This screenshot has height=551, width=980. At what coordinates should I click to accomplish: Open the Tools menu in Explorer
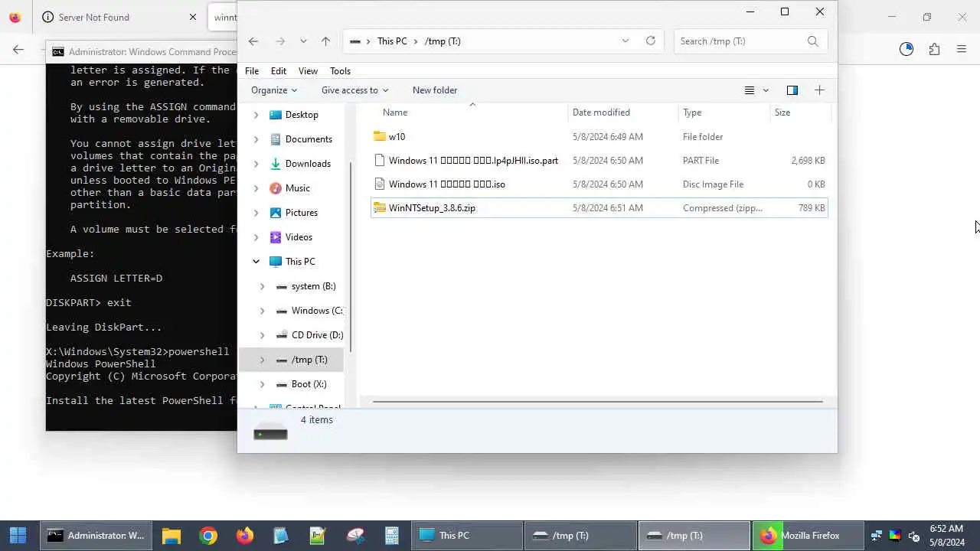tap(340, 71)
